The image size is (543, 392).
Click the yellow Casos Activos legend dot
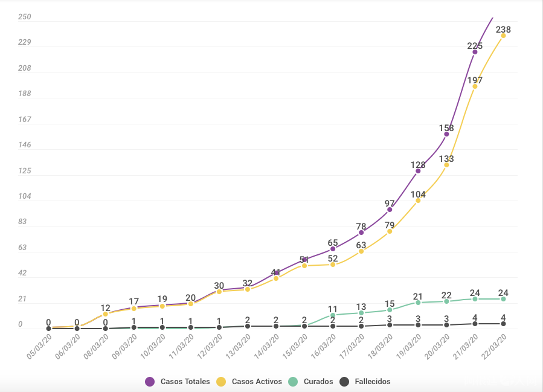point(221,382)
